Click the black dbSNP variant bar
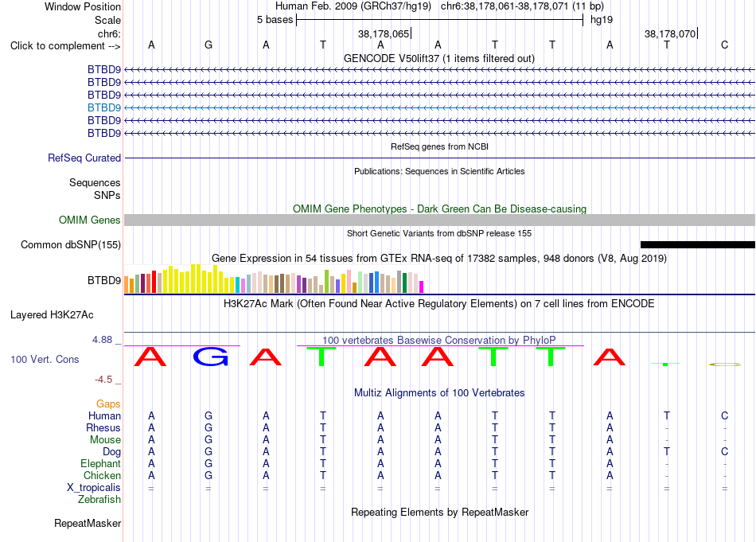Image resolution: width=756 pixels, height=542 pixels. pyautogui.click(x=698, y=245)
